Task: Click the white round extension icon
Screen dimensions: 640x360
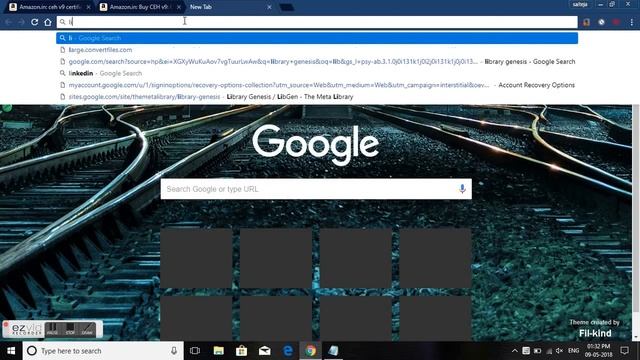Action: click(x=601, y=22)
